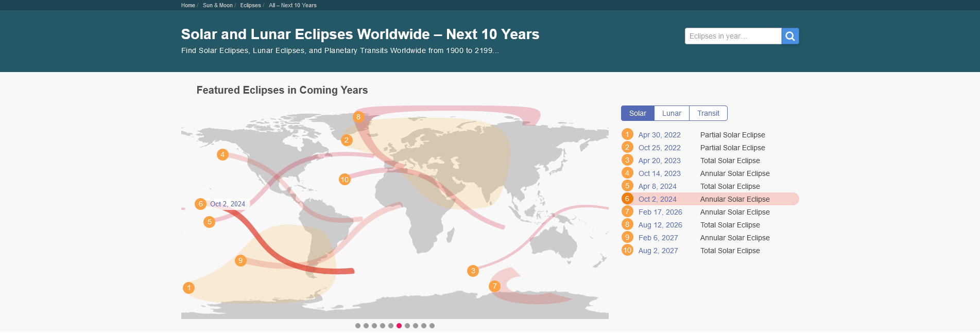The image size is (980, 336).
Task: Select the first carousel dot below map
Action: 358,326
